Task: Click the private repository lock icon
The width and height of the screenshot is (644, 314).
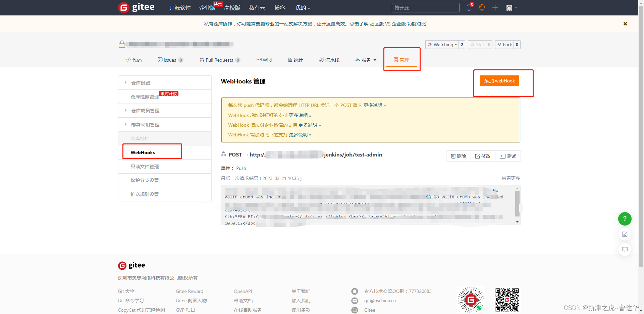Action: (x=122, y=44)
